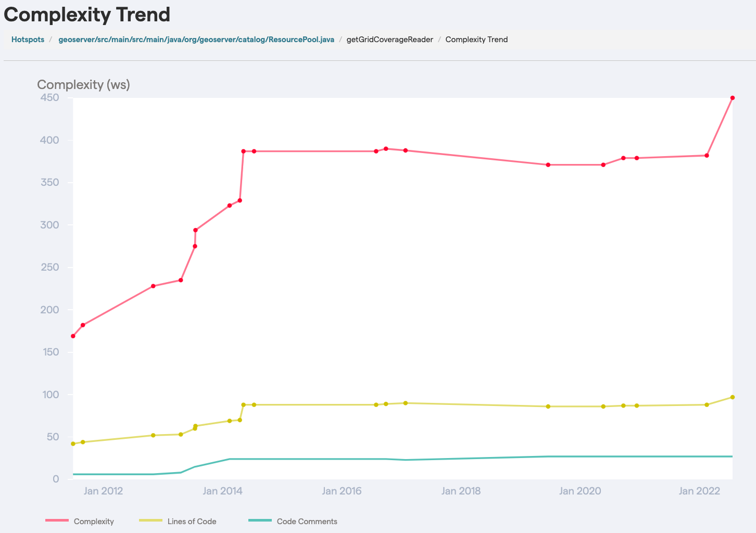Click the Jan 2018 x-axis label
The height and width of the screenshot is (533, 756).
pyautogui.click(x=461, y=491)
